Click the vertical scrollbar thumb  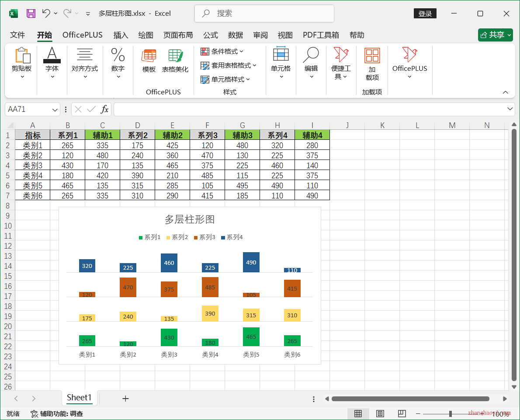click(514, 255)
